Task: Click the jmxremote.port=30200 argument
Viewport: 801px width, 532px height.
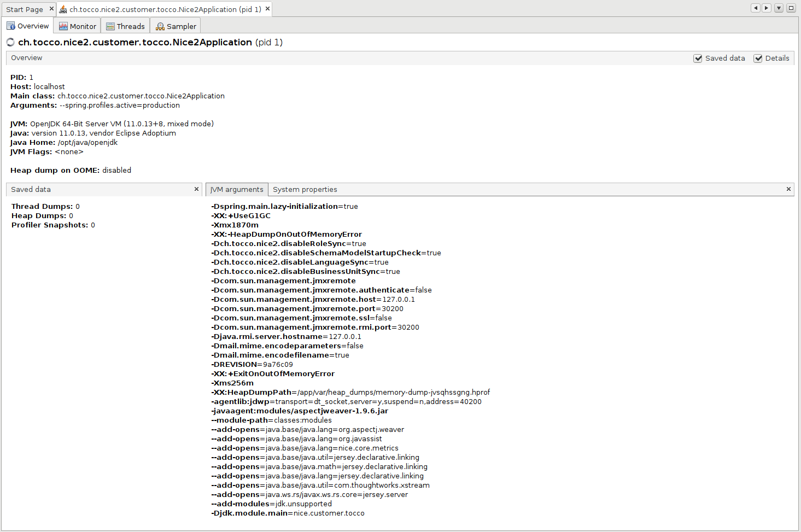Action: click(x=307, y=308)
